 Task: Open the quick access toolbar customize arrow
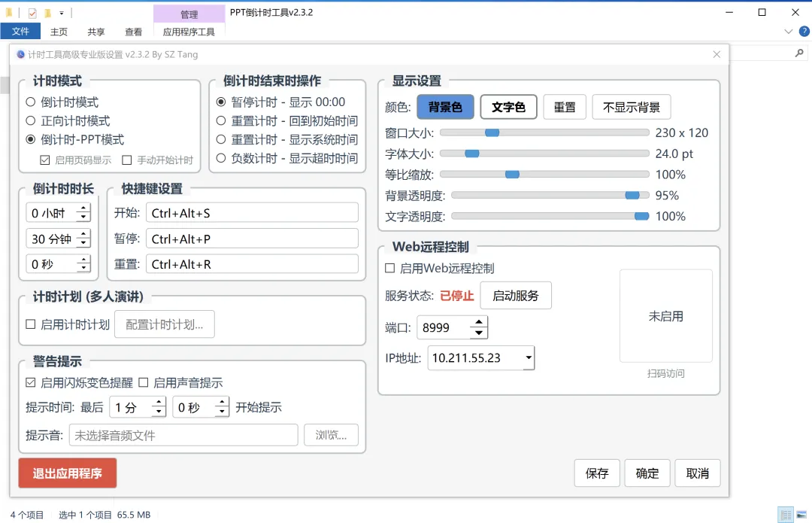point(61,13)
